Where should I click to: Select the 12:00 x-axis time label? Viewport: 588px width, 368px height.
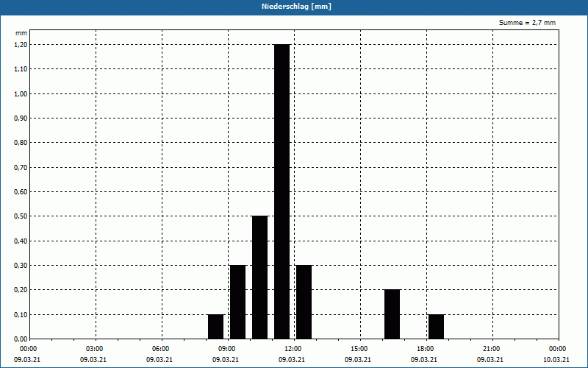(292, 349)
